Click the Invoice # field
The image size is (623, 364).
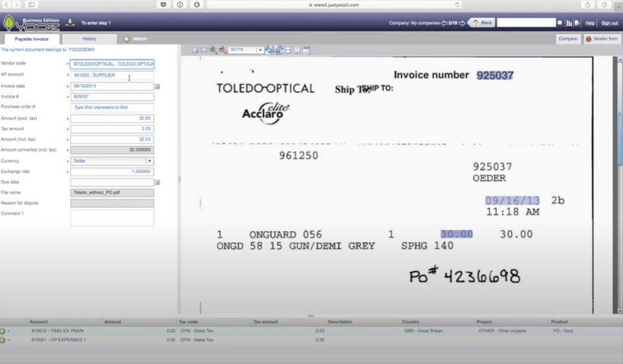[112, 96]
